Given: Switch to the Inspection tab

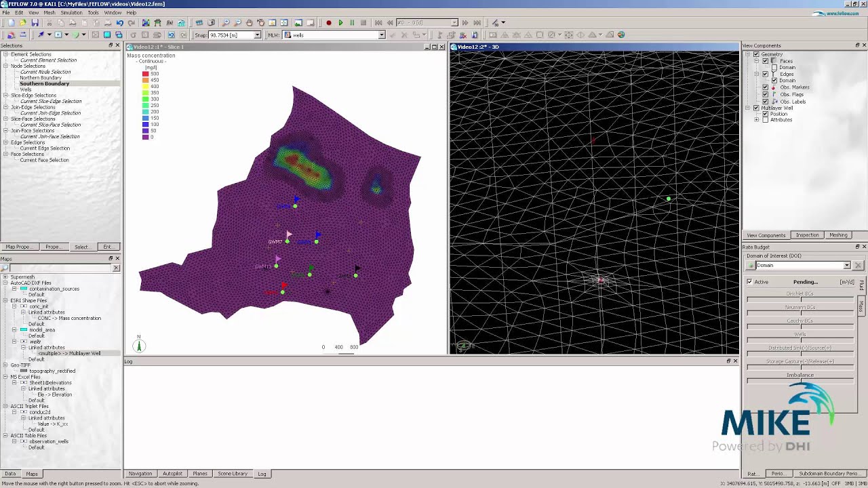Looking at the screenshot, I should (807, 235).
